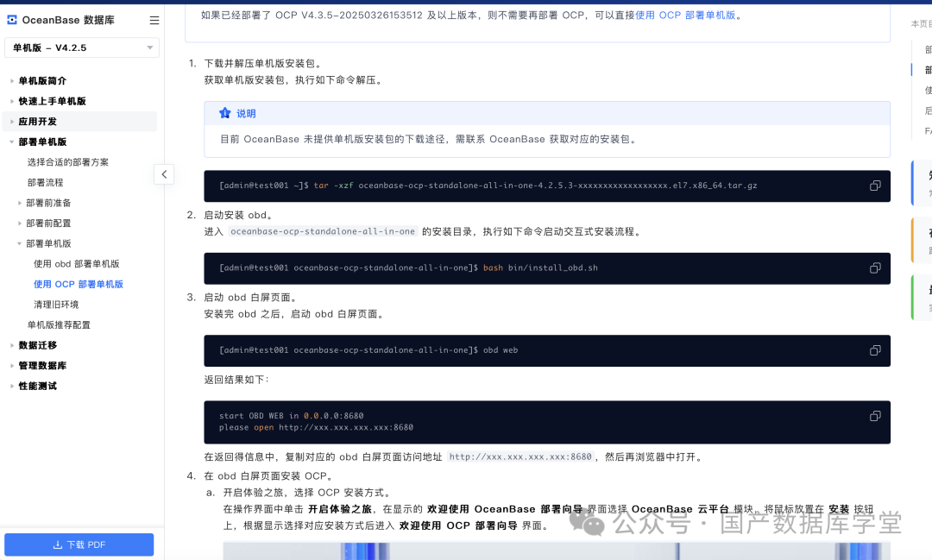Viewport: 932px width, 560px height.
Task: Copy the obd web command
Action: coord(875,350)
